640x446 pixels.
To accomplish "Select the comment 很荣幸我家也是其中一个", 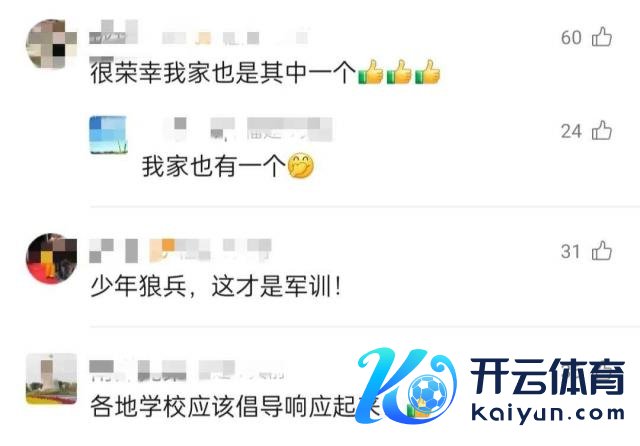I will pos(223,73).
